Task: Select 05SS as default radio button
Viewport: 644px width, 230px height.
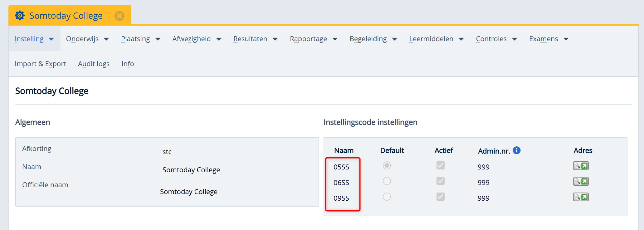Action: coord(387,165)
